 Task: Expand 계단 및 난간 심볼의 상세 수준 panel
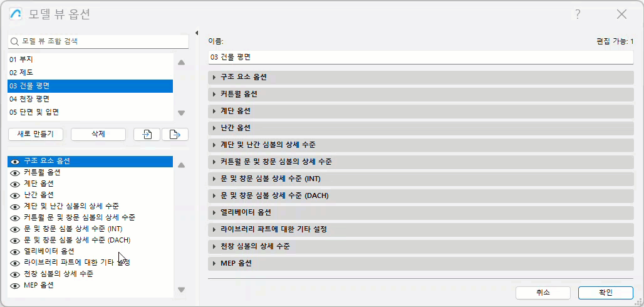click(421, 145)
